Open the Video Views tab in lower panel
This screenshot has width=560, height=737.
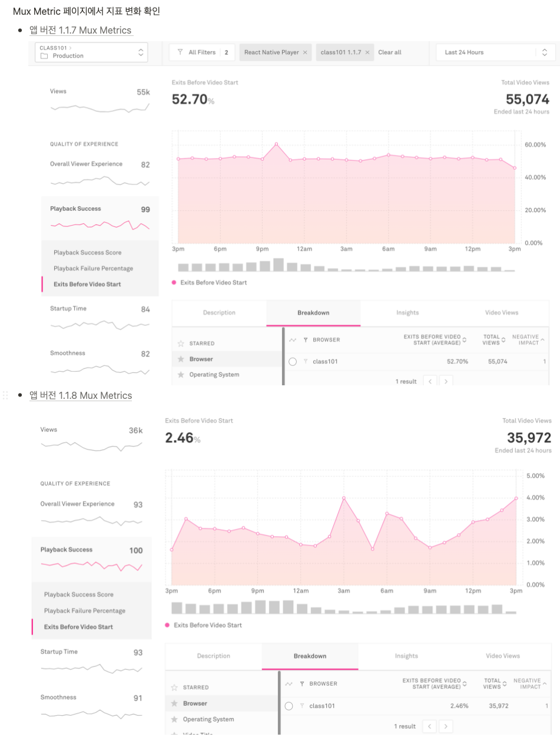point(503,656)
